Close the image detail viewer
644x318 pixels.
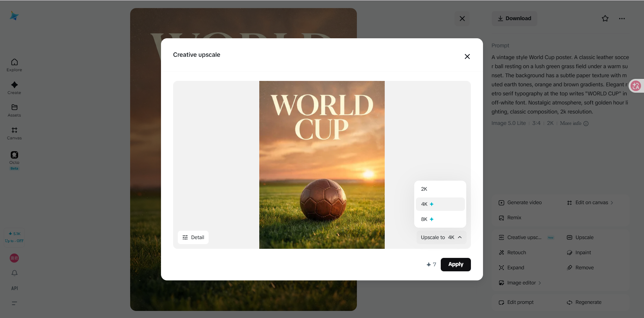point(462,18)
